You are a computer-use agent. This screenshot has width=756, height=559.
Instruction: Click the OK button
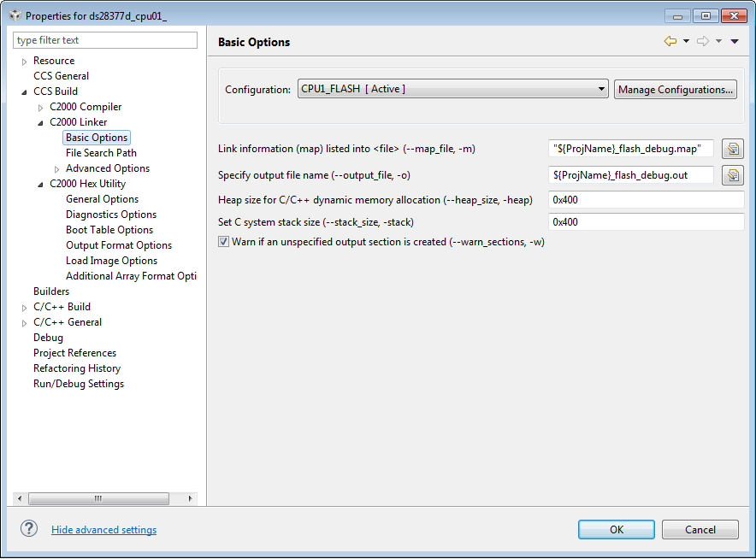pyautogui.click(x=617, y=530)
